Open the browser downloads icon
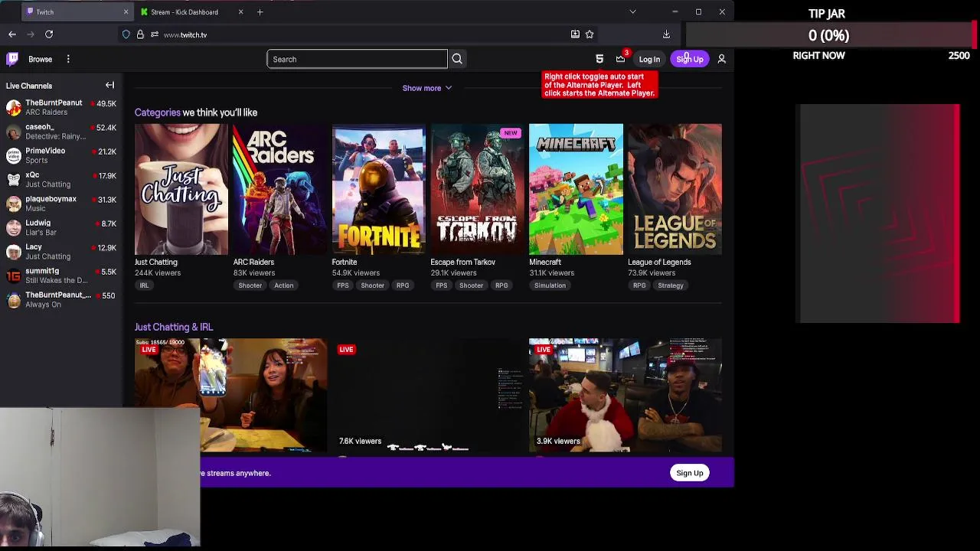Image resolution: width=980 pixels, height=551 pixels. click(666, 34)
